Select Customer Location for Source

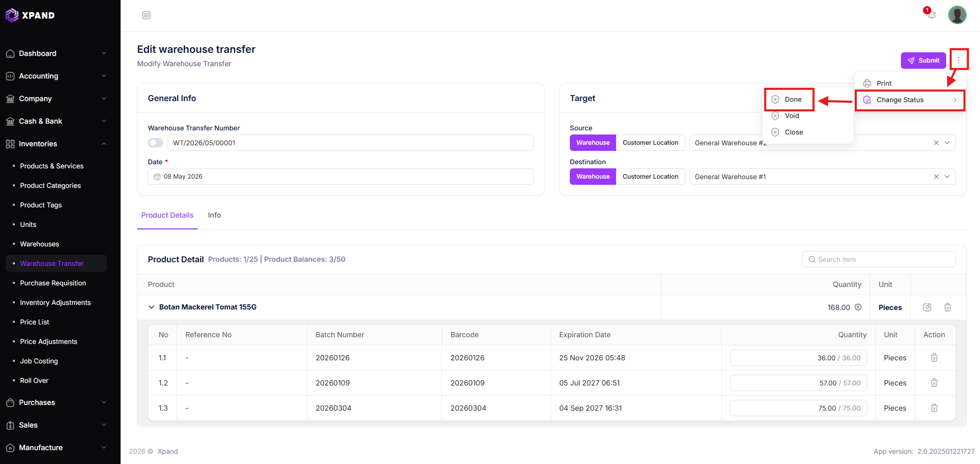click(x=650, y=143)
